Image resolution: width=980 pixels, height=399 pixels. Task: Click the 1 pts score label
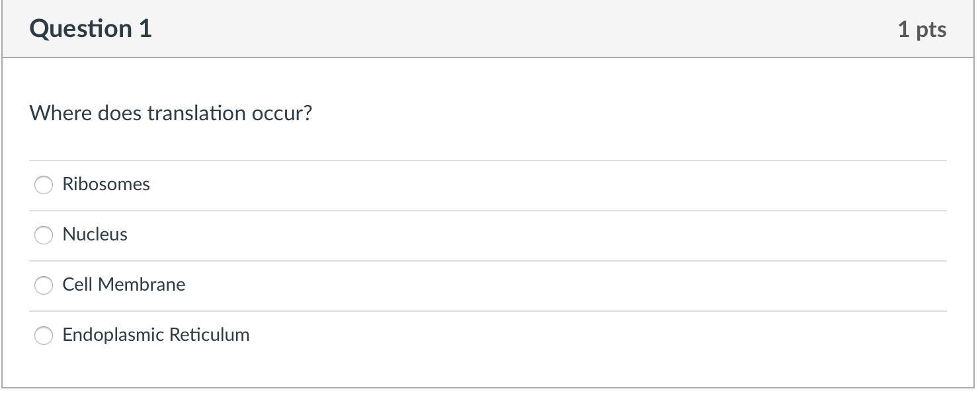[922, 30]
